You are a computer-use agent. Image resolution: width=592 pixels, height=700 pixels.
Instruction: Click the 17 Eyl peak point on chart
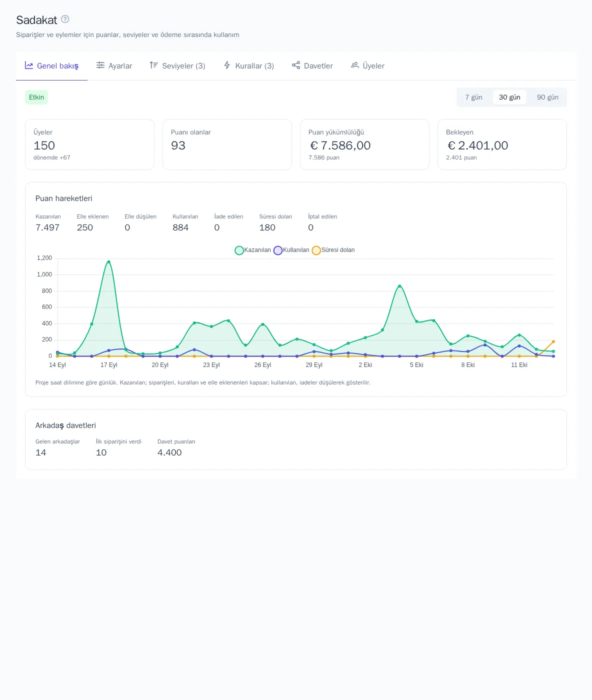[108, 262]
